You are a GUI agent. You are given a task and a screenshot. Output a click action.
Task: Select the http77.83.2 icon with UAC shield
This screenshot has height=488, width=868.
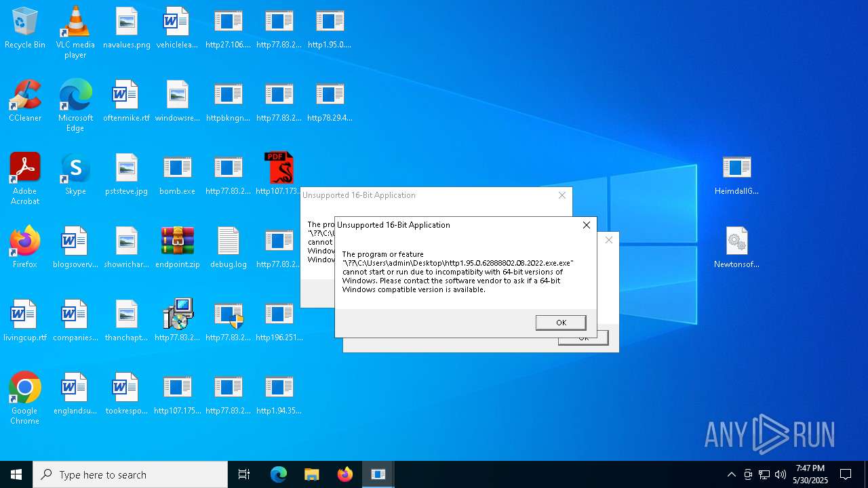tap(229, 321)
